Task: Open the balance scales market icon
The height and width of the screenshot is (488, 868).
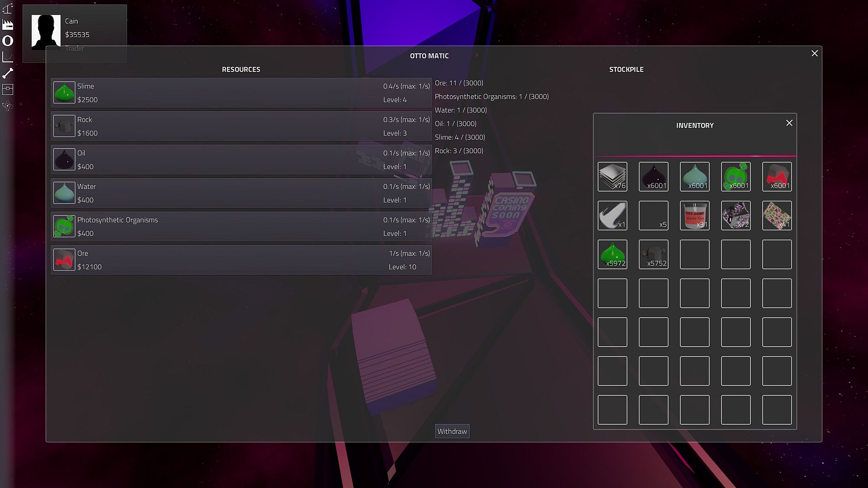Action: click(x=8, y=8)
